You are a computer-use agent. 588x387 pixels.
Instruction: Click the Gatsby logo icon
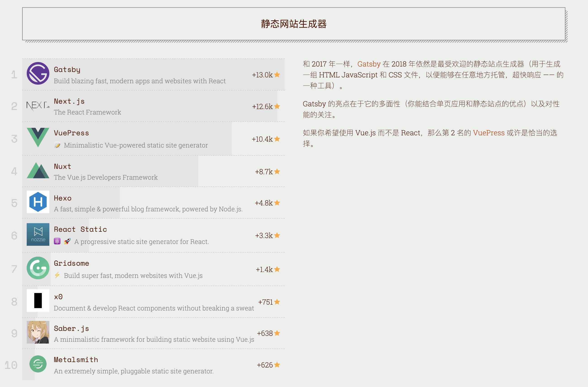(38, 74)
